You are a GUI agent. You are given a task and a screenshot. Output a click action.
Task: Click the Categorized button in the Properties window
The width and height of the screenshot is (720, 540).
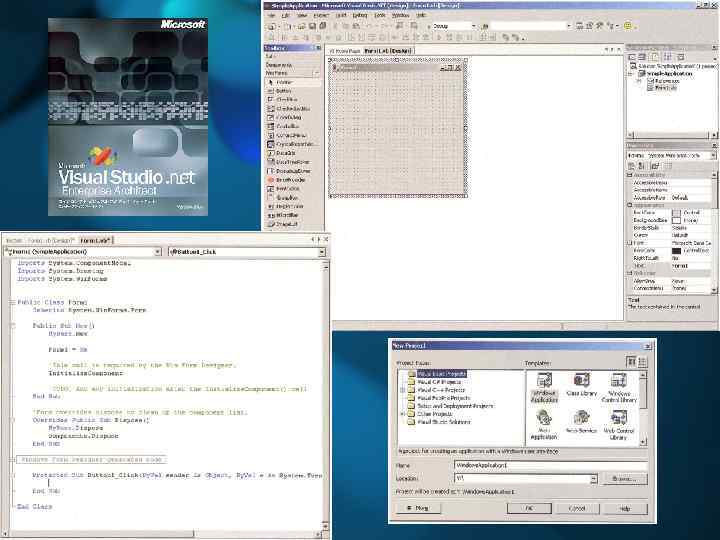(x=632, y=166)
